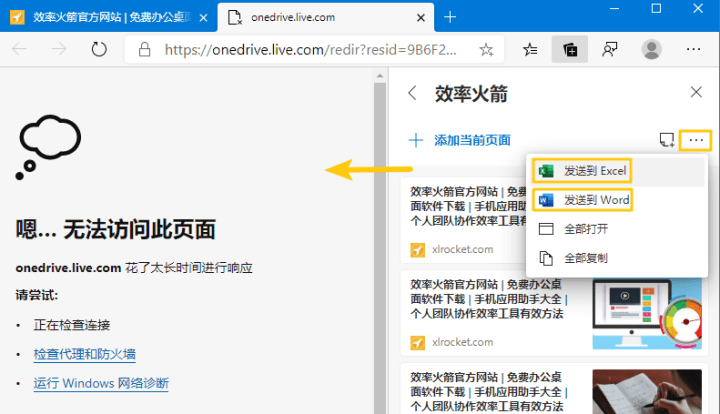Click the 效率火箭 collection title
Image resolution: width=720 pixels, height=414 pixels.
click(x=471, y=94)
